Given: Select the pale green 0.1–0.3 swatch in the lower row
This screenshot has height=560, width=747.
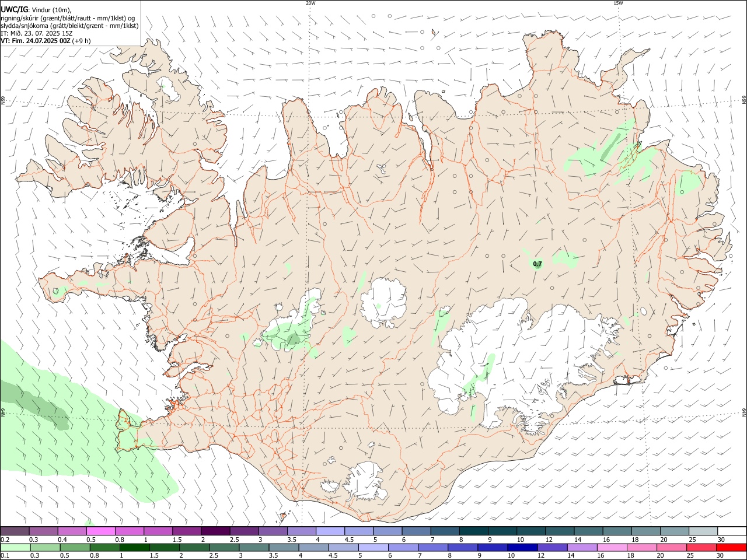Looking at the screenshot, I should click(x=15, y=547).
